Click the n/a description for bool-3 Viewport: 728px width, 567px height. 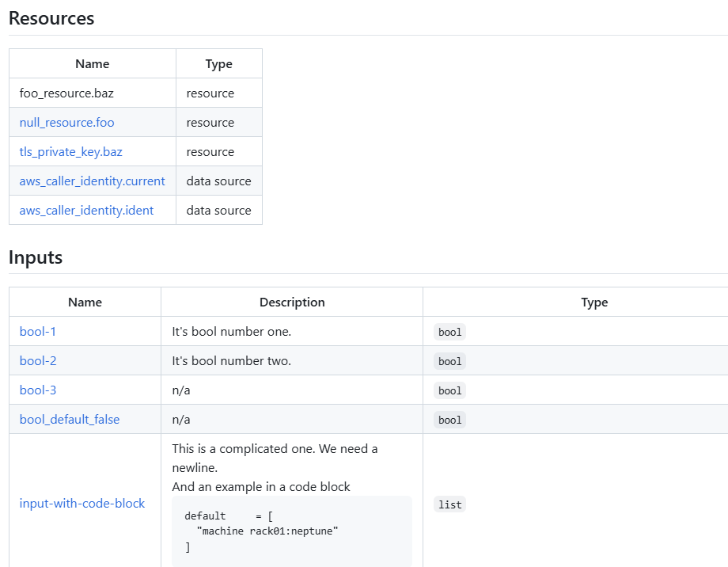point(180,390)
